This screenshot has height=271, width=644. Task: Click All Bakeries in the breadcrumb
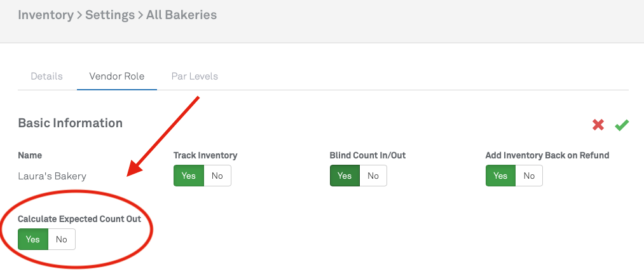[x=182, y=15]
